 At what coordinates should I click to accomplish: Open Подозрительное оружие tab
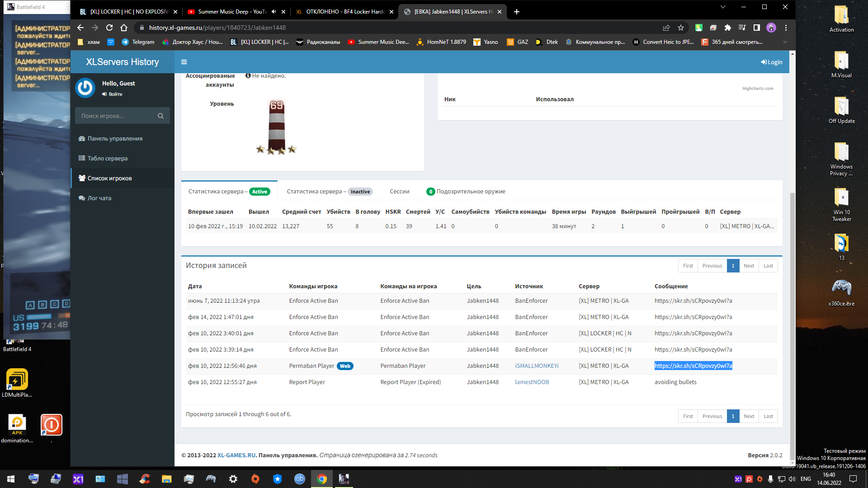click(x=466, y=192)
